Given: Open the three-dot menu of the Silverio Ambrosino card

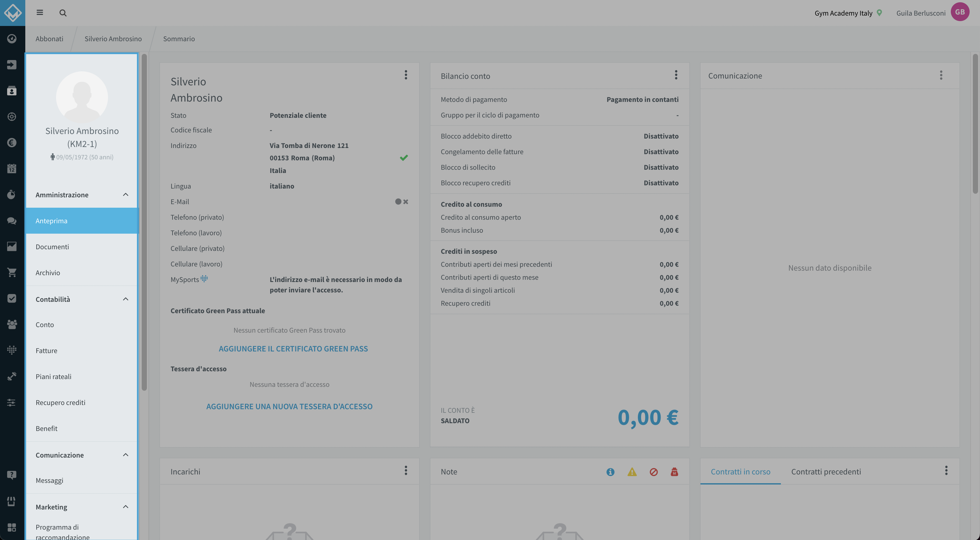Looking at the screenshot, I should tap(406, 75).
